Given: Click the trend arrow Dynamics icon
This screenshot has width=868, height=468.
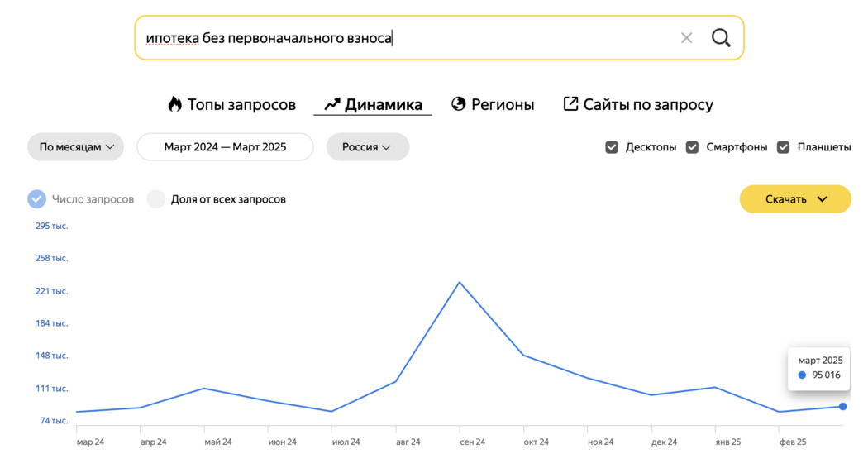Looking at the screenshot, I should point(332,104).
